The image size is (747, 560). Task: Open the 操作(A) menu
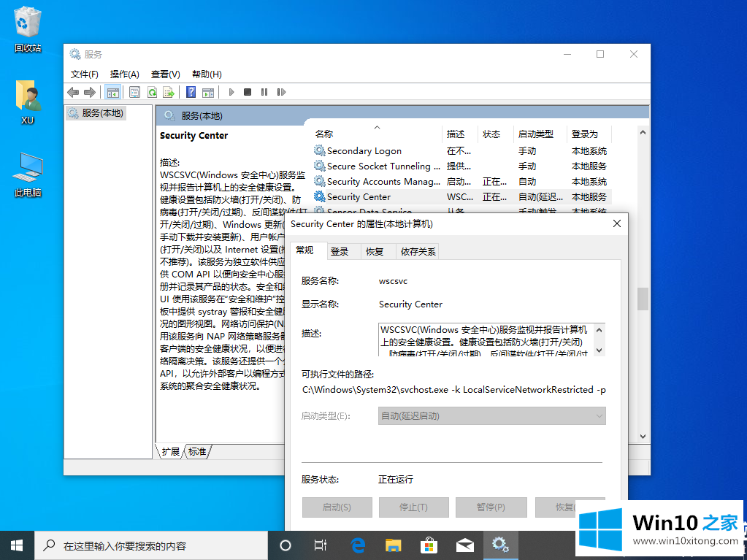point(124,74)
